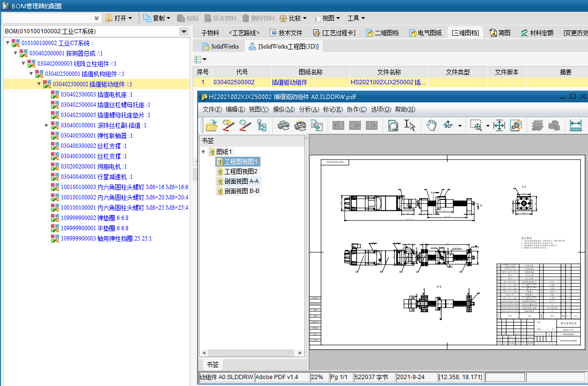The height and width of the screenshot is (386, 588).
Task: Select bookmark 剖面视图 A-A
Action: 241,181
